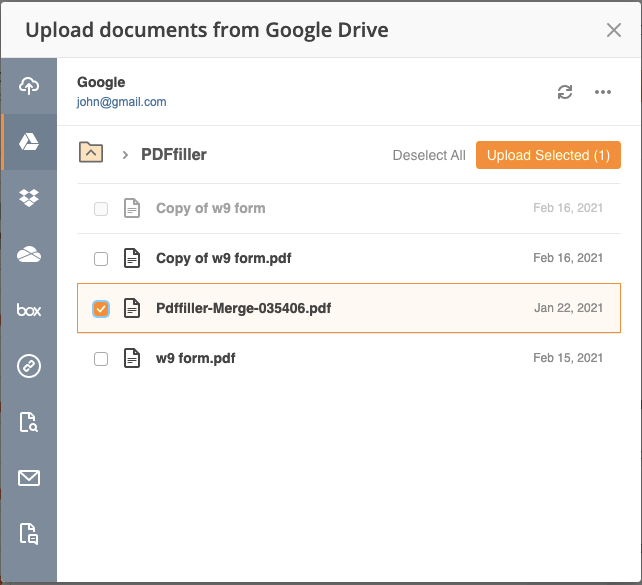Uncheck the Pdffiller-Merge-035406.pdf checkbox
This screenshot has height=585, width=642.
[101, 309]
